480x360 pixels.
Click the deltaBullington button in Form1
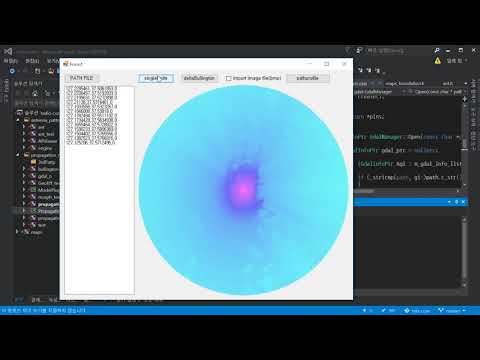click(199, 78)
